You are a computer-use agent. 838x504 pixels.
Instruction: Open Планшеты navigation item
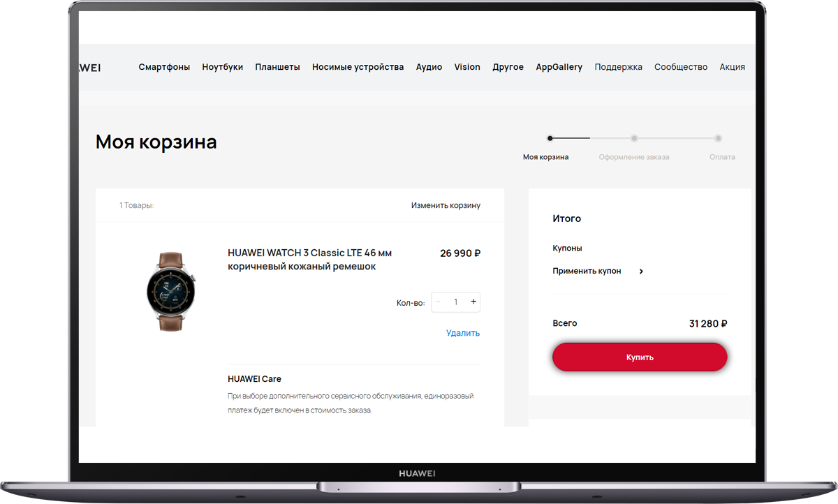click(x=277, y=67)
